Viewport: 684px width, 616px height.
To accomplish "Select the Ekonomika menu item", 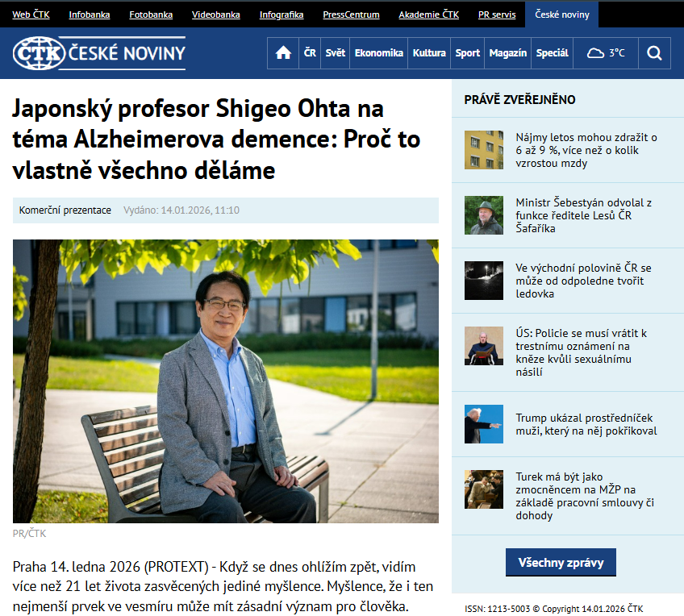I will click(x=378, y=53).
